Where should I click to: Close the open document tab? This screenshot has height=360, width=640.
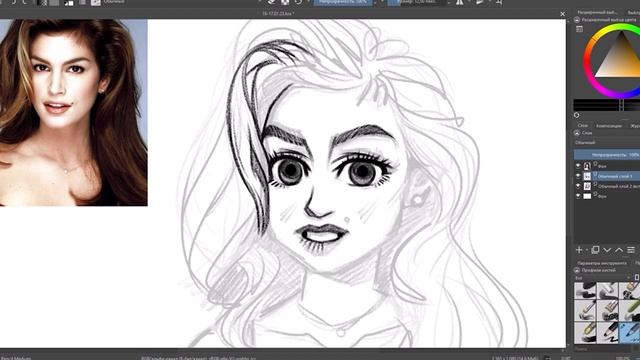tap(562, 14)
